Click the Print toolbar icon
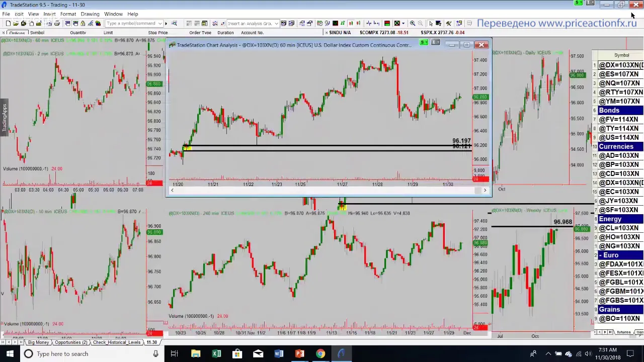This screenshot has width=644, height=362. pyautogui.click(x=57, y=24)
